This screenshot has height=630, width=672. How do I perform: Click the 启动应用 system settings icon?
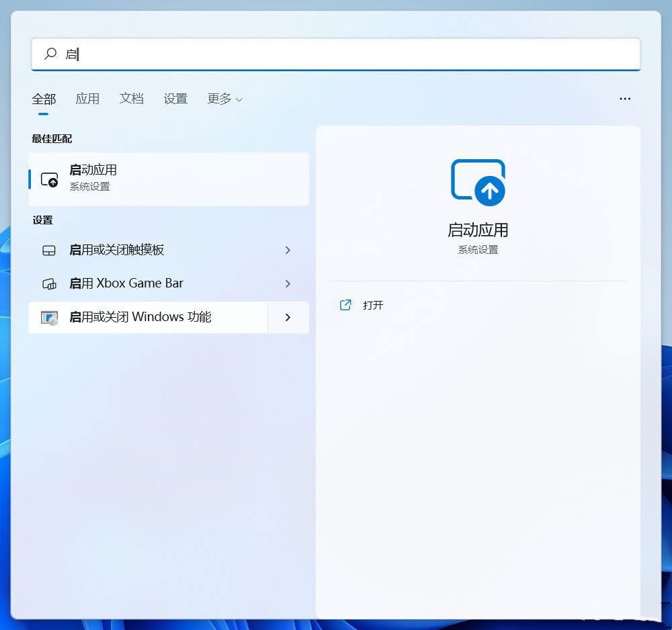50,179
